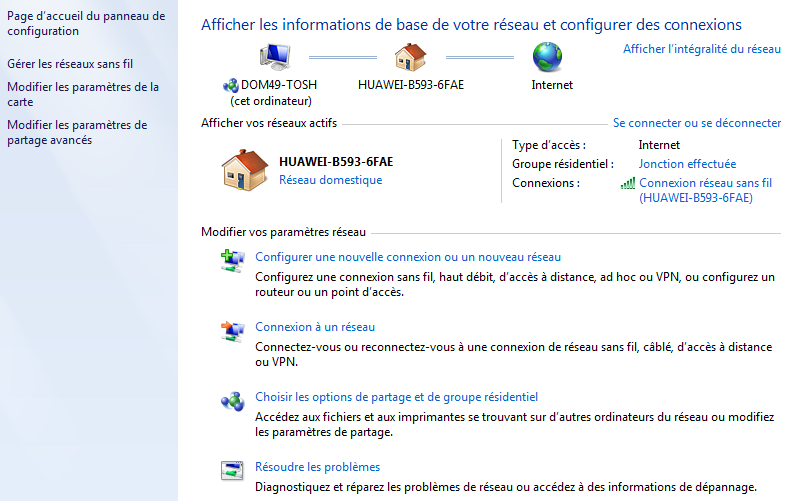The width and height of the screenshot is (804, 501).
Task: Click the Internet value next to Type d'accès
Action: pos(659,145)
